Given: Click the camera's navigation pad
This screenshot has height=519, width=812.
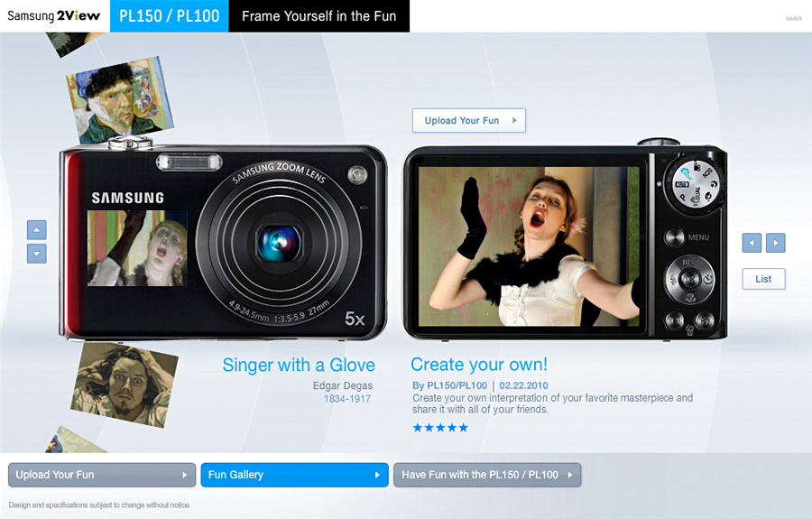Looking at the screenshot, I should 690,279.
